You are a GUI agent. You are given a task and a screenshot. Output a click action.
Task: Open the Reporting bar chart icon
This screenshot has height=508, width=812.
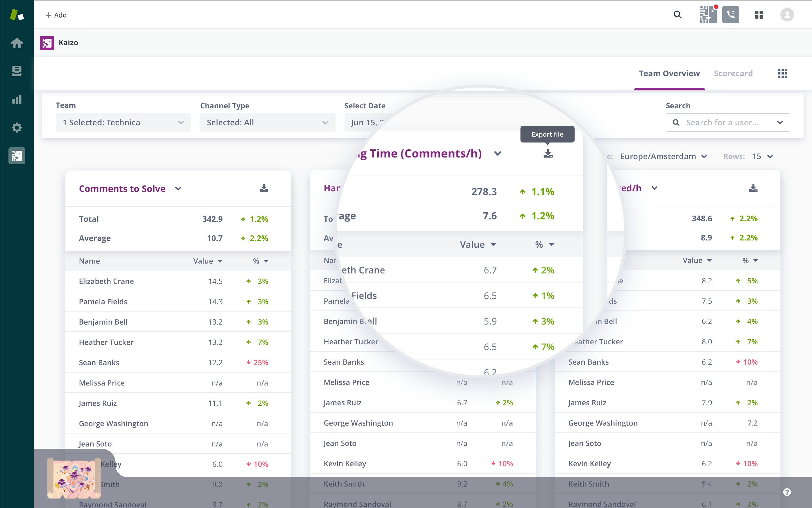tap(17, 99)
